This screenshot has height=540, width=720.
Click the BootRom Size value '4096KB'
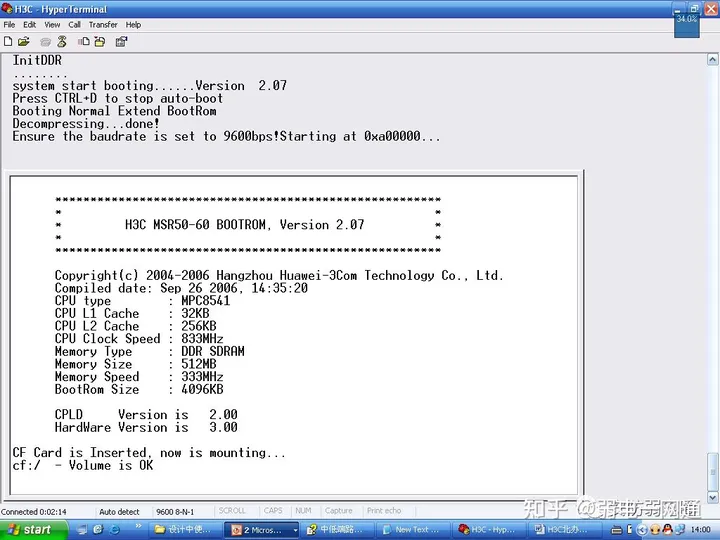(x=202, y=389)
